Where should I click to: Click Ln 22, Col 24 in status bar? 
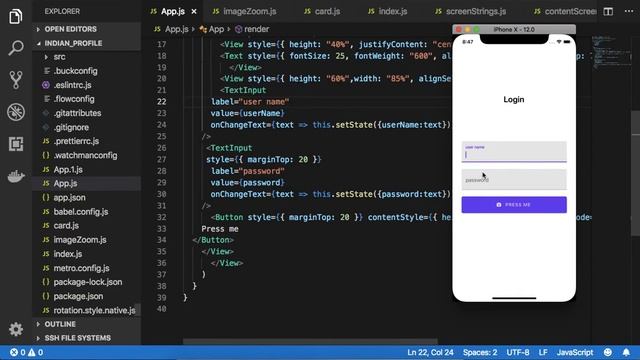pyautogui.click(x=430, y=352)
